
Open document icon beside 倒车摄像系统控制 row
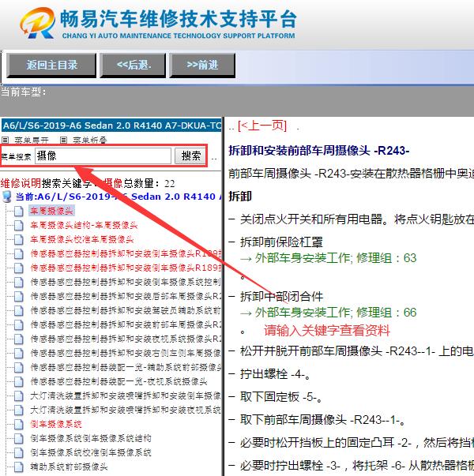[18, 282]
